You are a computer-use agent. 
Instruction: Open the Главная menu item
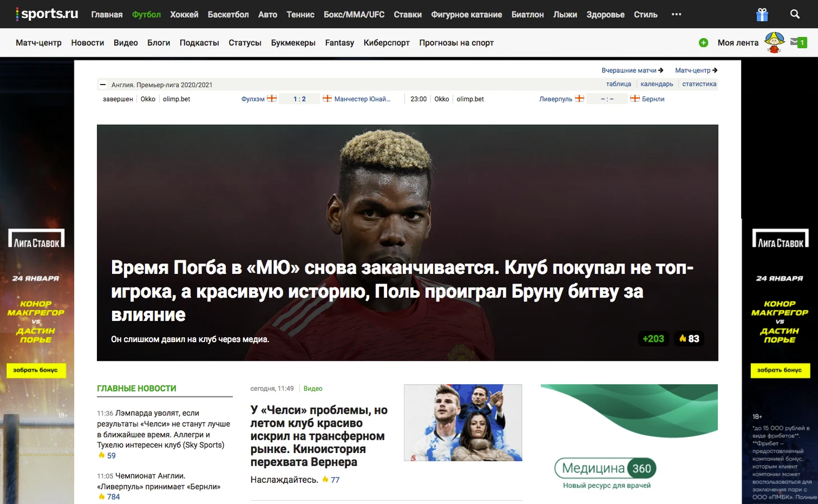106,15
